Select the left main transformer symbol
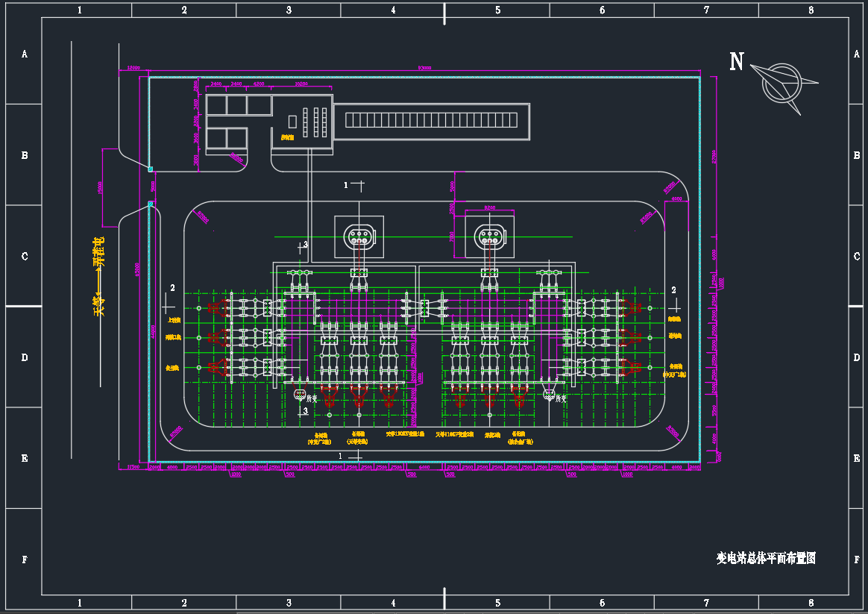Screen dimensions: 868x614 tap(359, 237)
